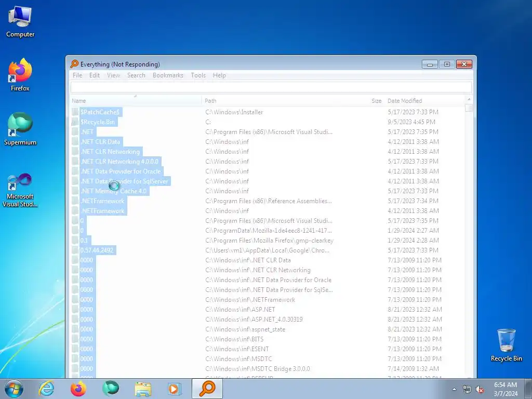This screenshot has height=399, width=532.
Task: Sort results by Name column header
Action: pyautogui.click(x=136, y=101)
